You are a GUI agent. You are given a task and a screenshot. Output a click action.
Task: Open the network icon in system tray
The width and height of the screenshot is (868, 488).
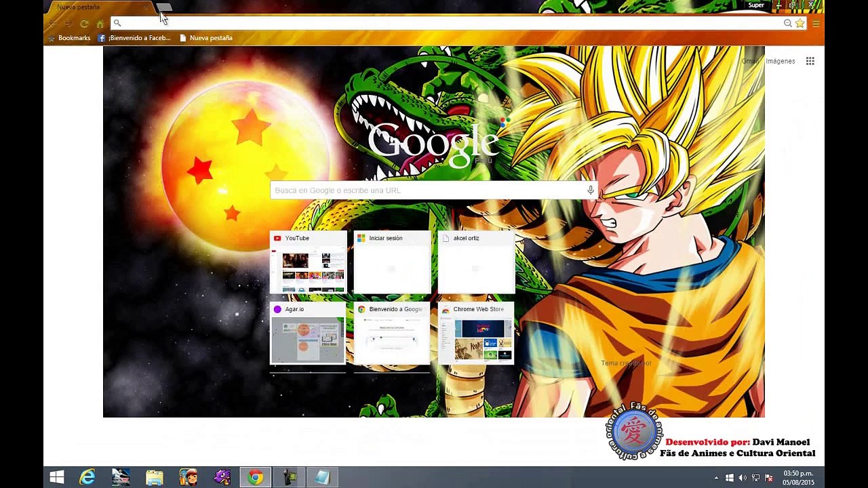tap(755, 478)
